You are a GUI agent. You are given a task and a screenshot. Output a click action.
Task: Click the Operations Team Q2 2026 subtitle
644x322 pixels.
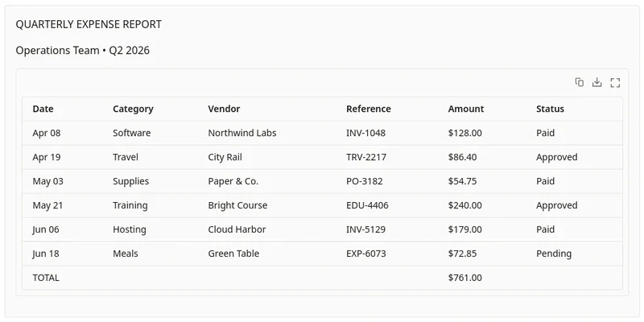pos(83,51)
